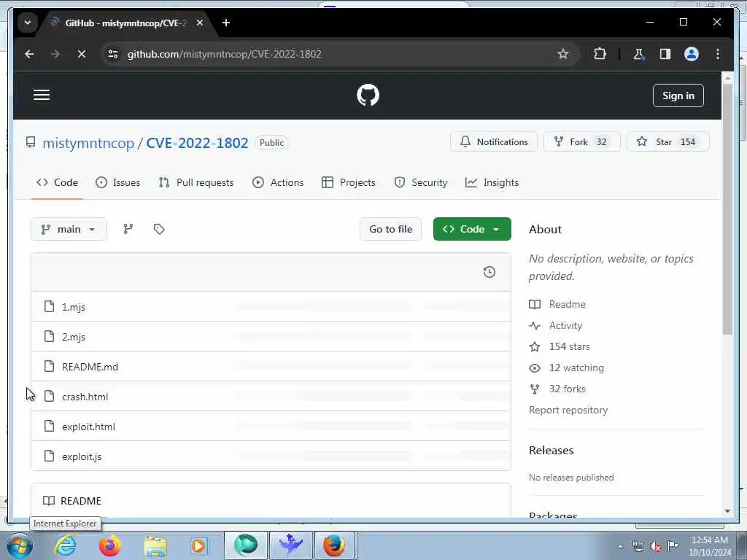Switch to the Projects tab
The height and width of the screenshot is (560, 747).
[x=348, y=182]
